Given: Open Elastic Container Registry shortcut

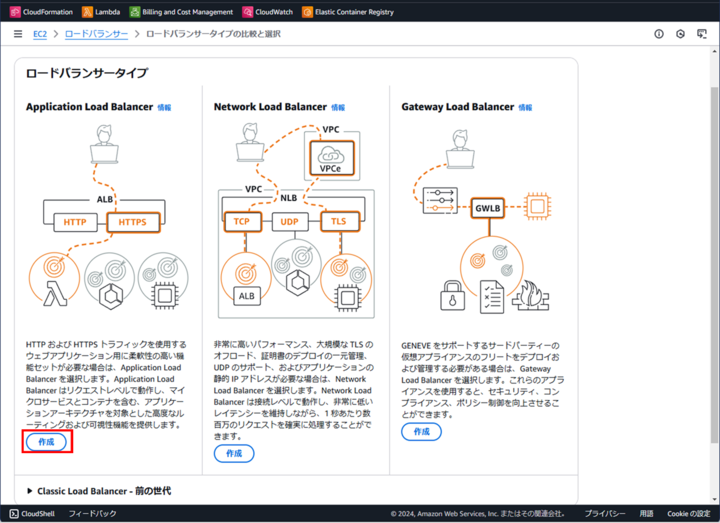Looking at the screenshot, I should pos(348,12).
